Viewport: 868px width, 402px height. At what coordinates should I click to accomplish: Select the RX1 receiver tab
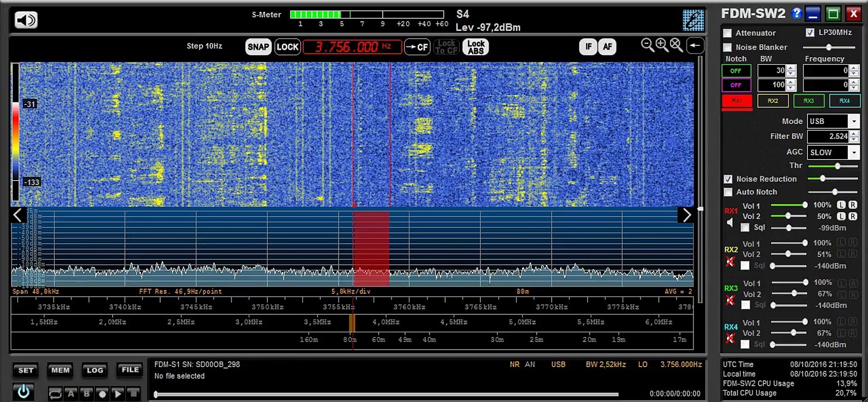[737, 101]
